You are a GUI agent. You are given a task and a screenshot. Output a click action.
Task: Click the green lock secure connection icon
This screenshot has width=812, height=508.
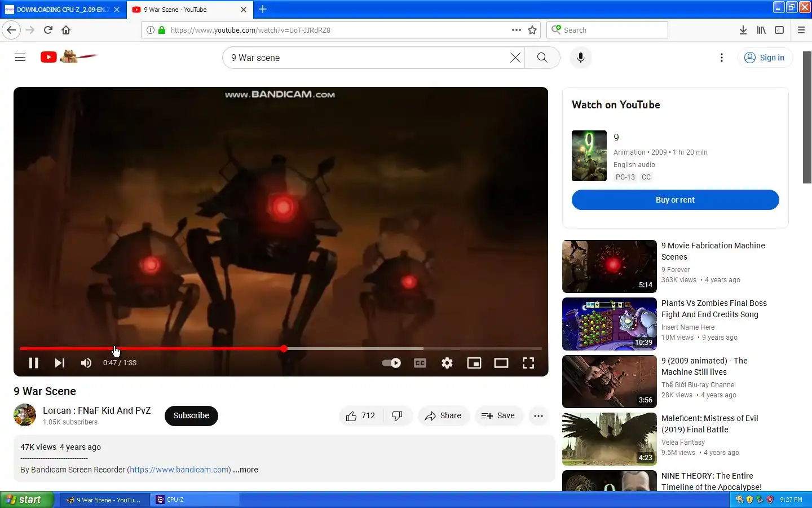click(x=162, y=30)
